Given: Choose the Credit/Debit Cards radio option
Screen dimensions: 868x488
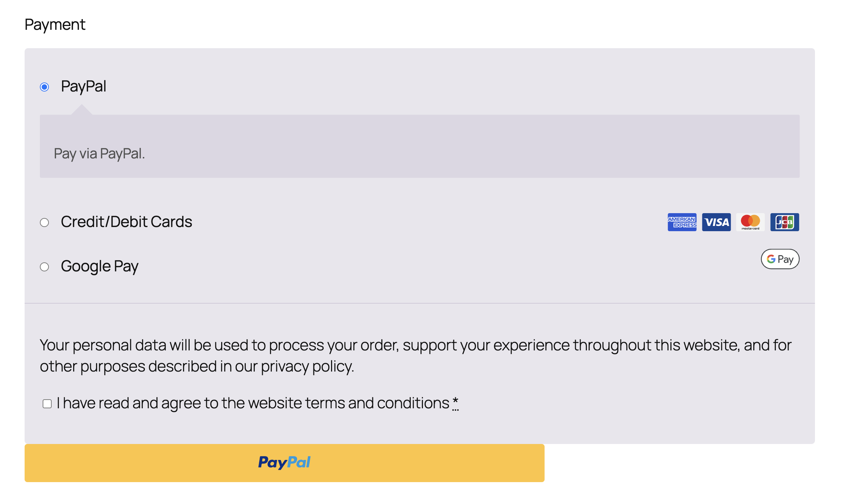Looking at the screenshot, I should click(x=44, y=222).
